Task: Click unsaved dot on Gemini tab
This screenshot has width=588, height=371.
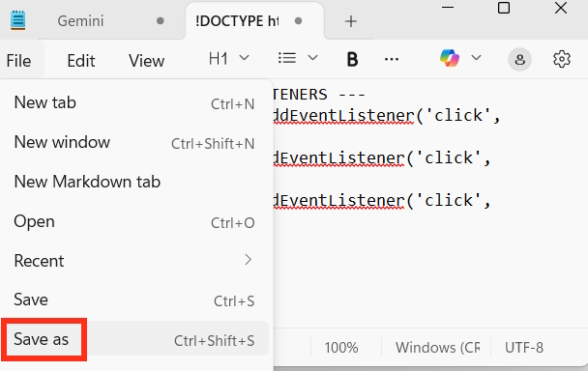Action: tap(161, 21)
